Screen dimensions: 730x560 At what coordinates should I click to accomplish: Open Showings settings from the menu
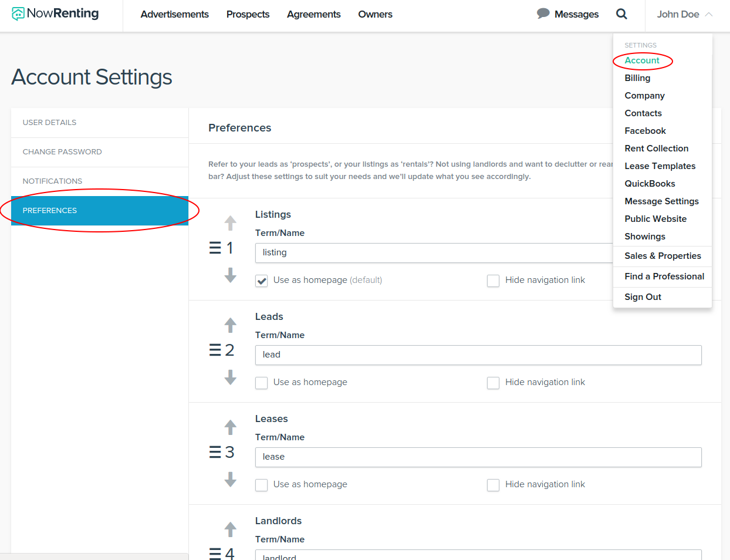645,237
